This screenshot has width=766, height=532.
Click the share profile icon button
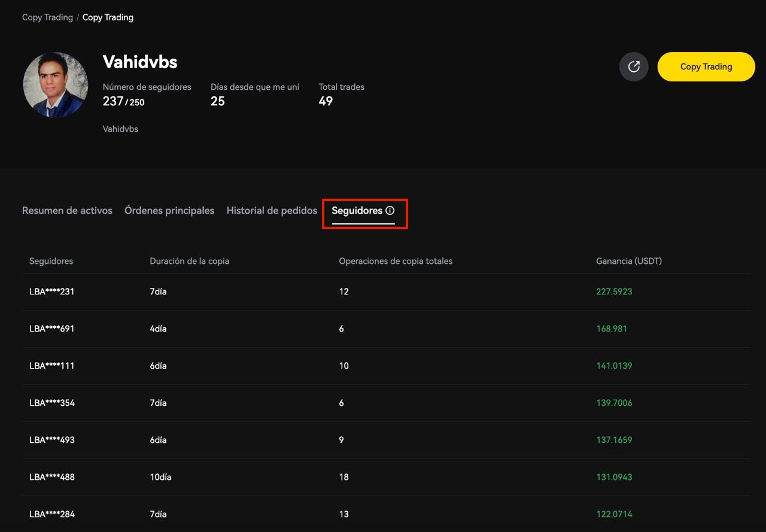click(x=634, y=66)
